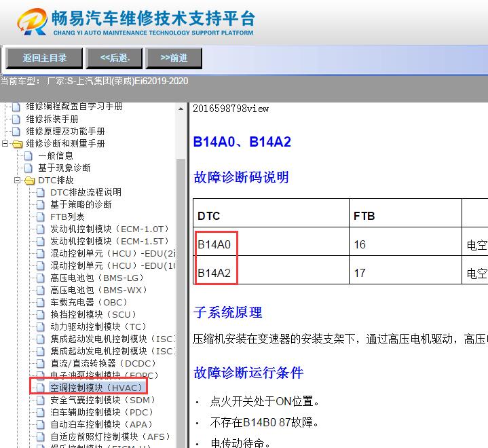Click the page icon beside 安全气囊控制模块 (SDM)

[41, 400]
